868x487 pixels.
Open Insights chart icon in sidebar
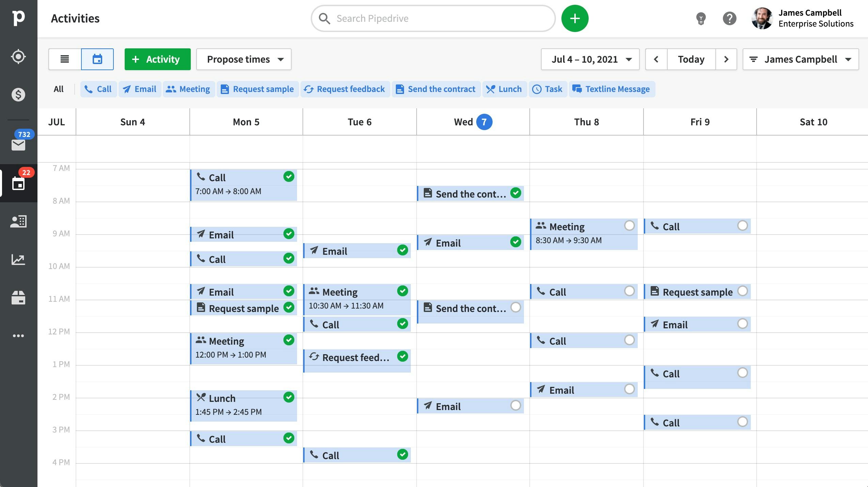click(18, 260)
